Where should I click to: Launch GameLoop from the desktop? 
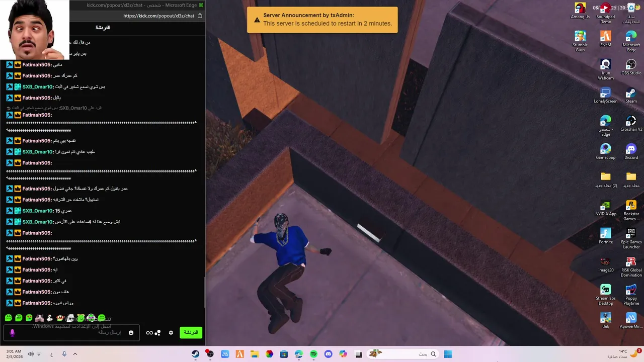pyautogui.click(x=606, y=152)
